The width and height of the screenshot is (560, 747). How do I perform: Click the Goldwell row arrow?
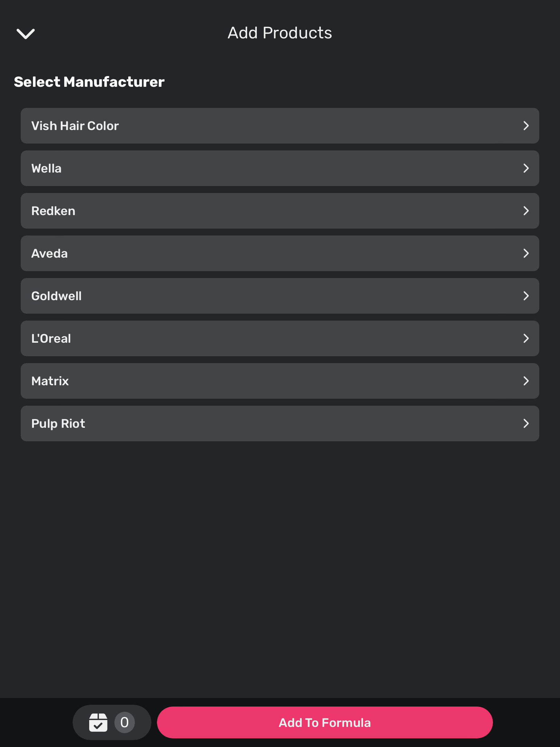526,296
